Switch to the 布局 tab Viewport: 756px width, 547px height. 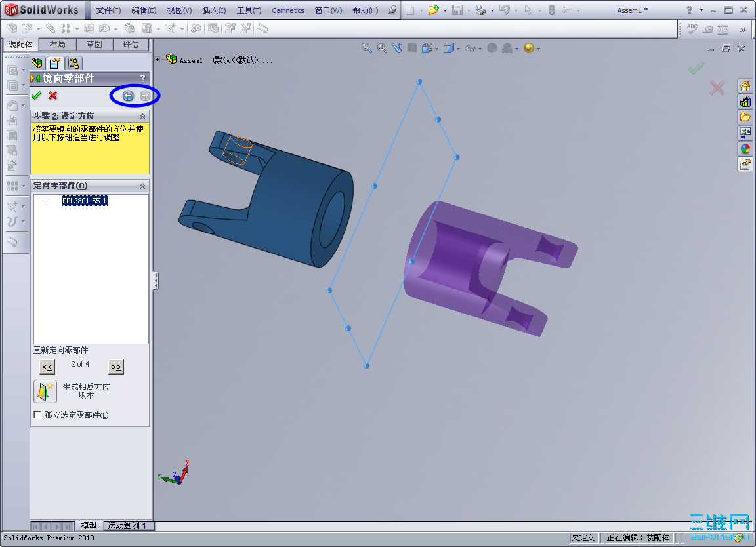57,45
